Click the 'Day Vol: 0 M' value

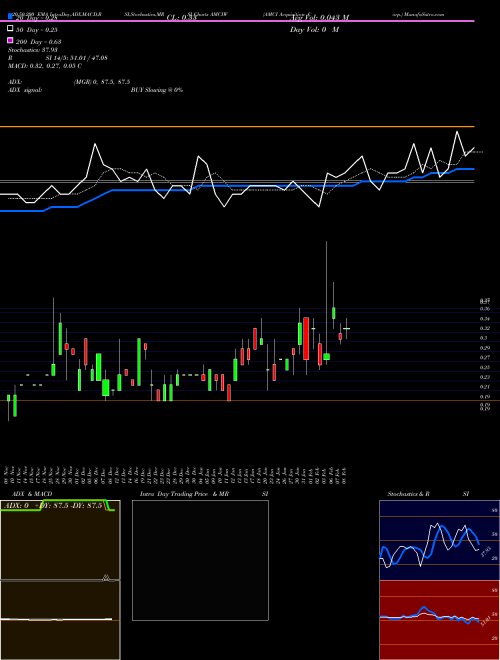click(x=314, y=29)
